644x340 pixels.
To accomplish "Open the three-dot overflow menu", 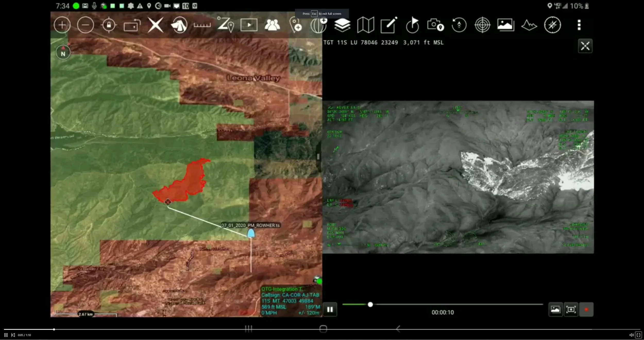I will pos(579,25).
